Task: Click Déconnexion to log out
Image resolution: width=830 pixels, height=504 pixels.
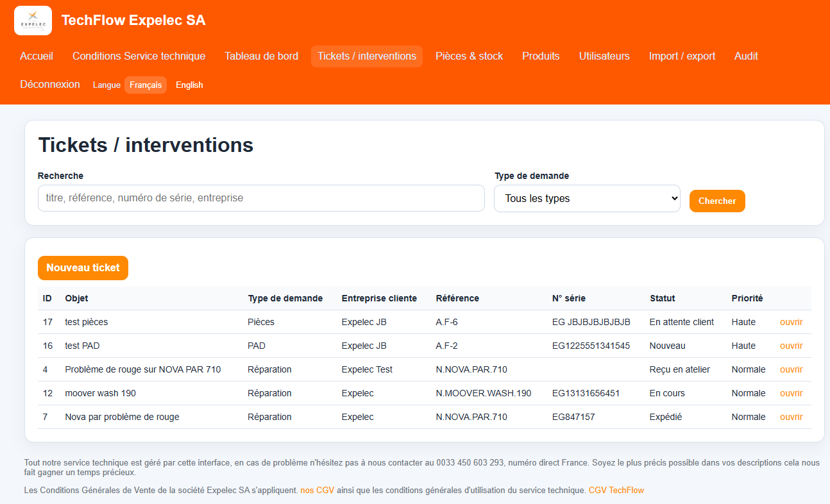Action: 50,85
